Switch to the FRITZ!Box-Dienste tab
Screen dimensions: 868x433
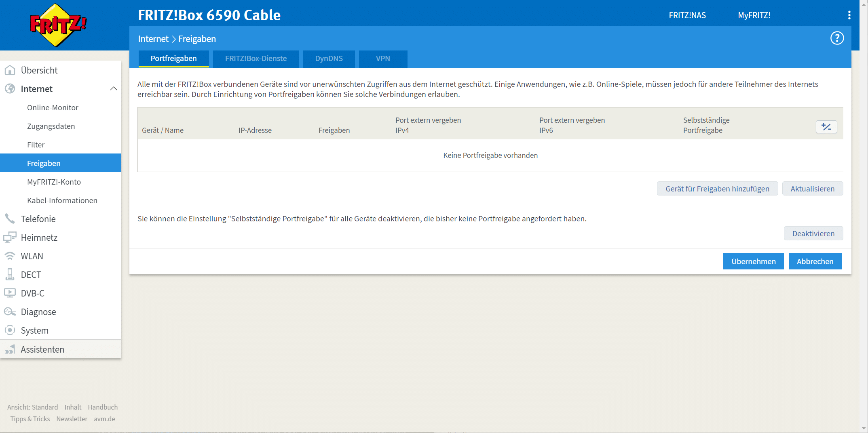(256, 59)
